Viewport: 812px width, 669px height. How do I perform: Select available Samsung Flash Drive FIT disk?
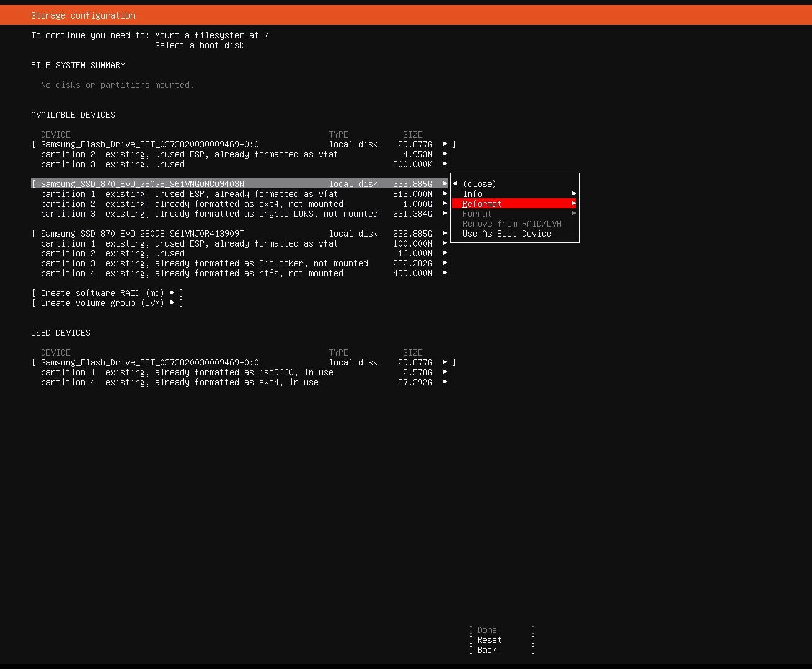(x=244, y=144)
